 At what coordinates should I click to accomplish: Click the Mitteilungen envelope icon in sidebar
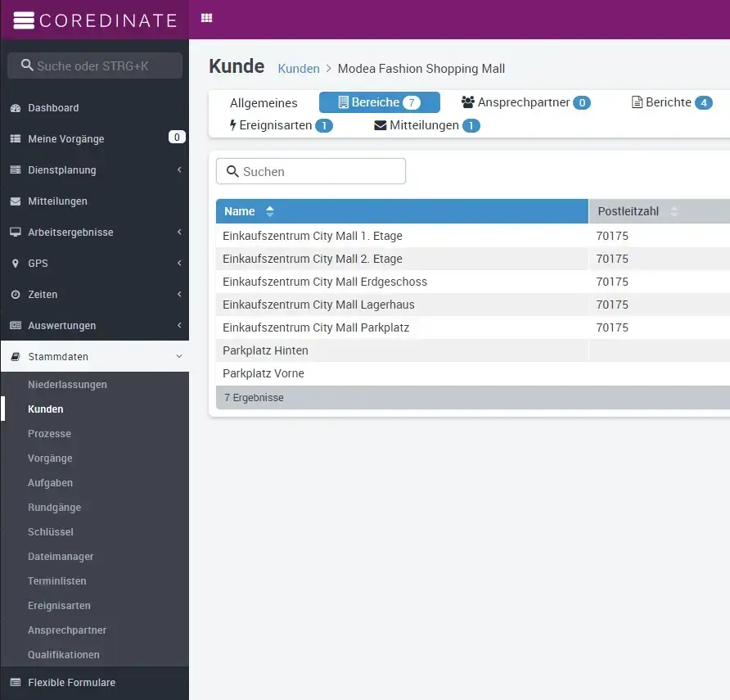(x=15, y=201)
